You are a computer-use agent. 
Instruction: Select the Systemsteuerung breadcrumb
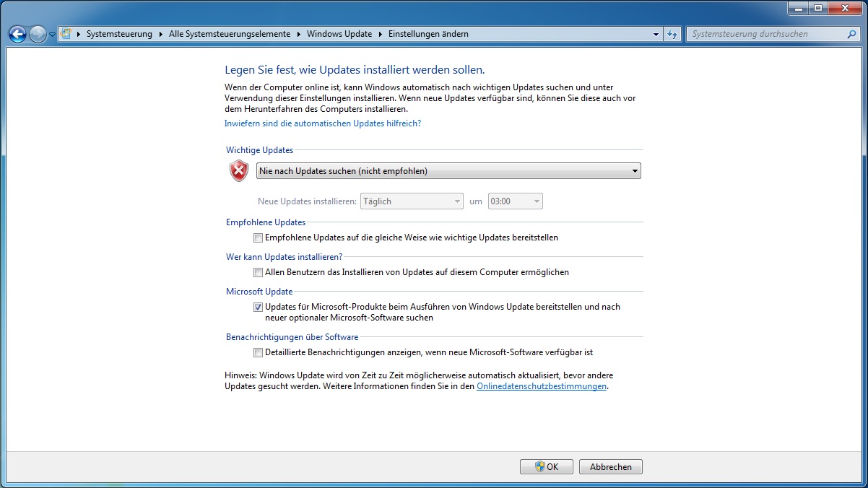(x=119, y=34)
